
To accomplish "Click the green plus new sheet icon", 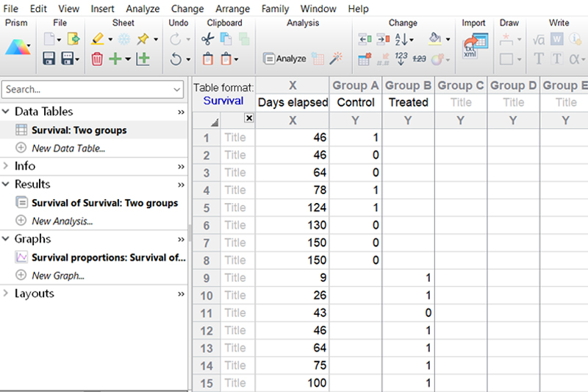I will coord(115,59).
